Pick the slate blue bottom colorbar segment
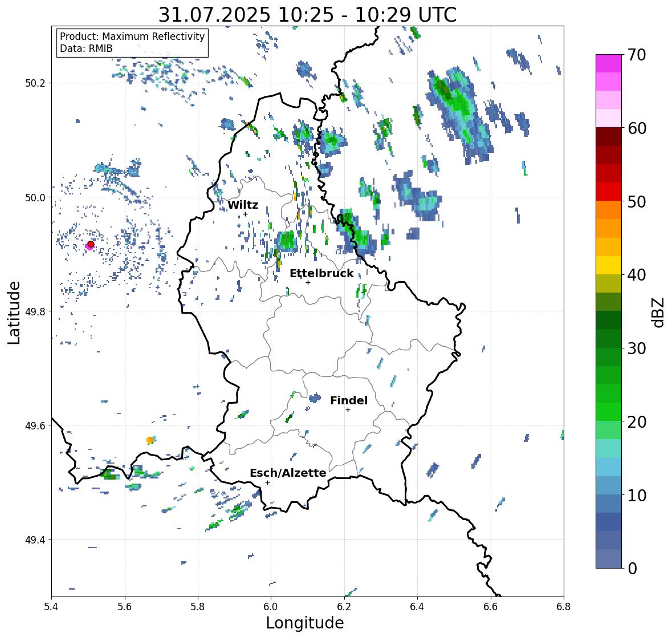This screenshot has width=672, height=637. (609, 559)
